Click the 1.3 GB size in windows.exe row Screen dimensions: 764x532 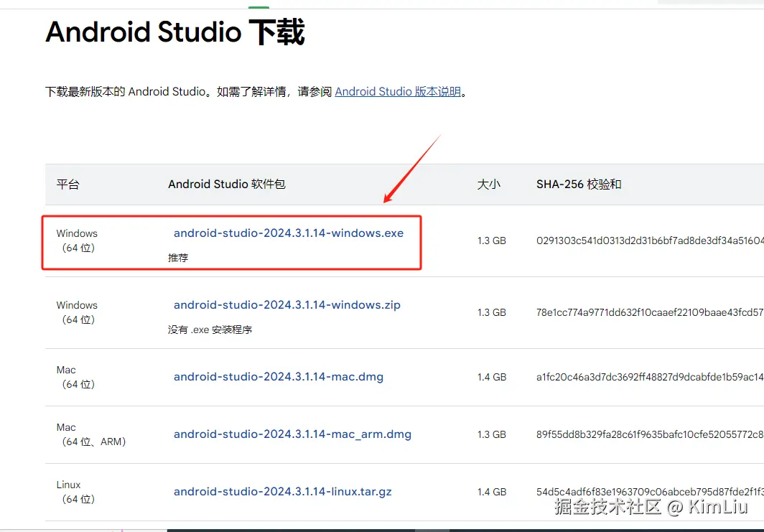pyautogui.click(x=492, y=241)
